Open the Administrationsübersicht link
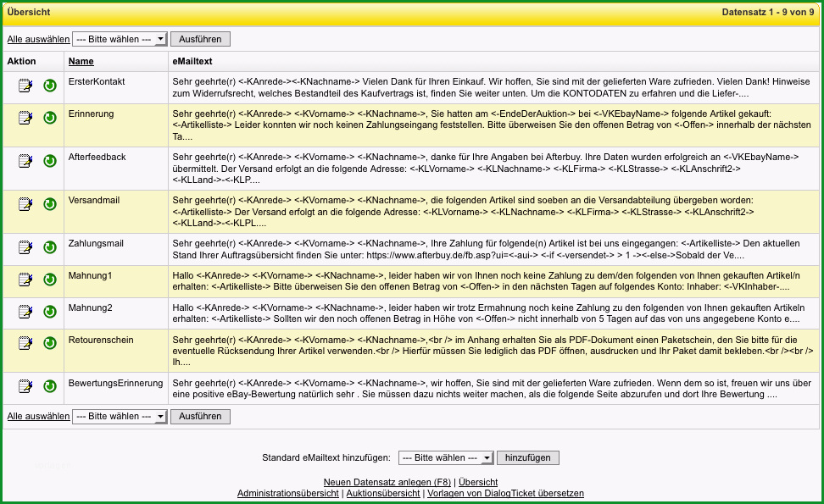Screen dimensions: 824x504 click(x=288, y=494)
